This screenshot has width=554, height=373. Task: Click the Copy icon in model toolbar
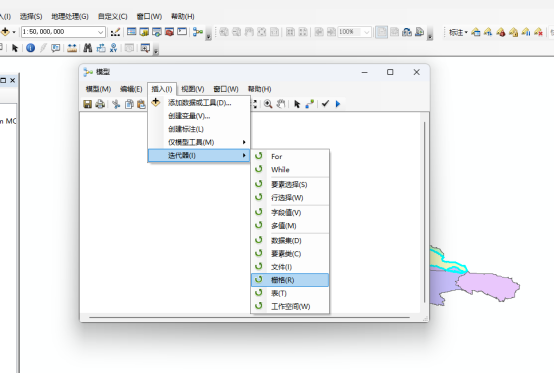pyautogui.click(x=129, y=104)
